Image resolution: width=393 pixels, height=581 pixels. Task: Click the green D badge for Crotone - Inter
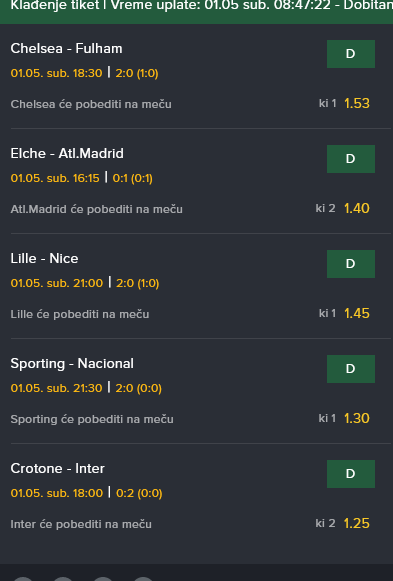click(x=351, y=474)
